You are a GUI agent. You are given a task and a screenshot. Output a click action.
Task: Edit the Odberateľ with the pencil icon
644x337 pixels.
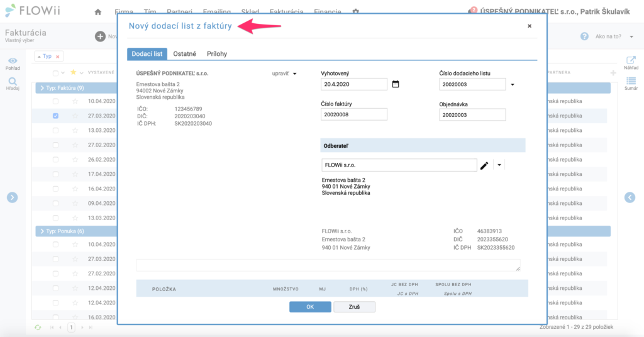484,165
